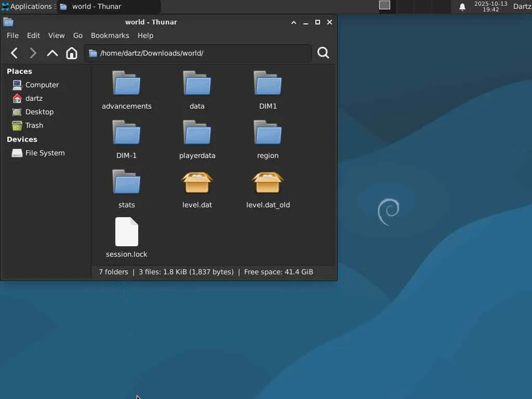Open the home folder icon in toolbar
This screenshot has width=532, height=399.
tap(72, 53)
